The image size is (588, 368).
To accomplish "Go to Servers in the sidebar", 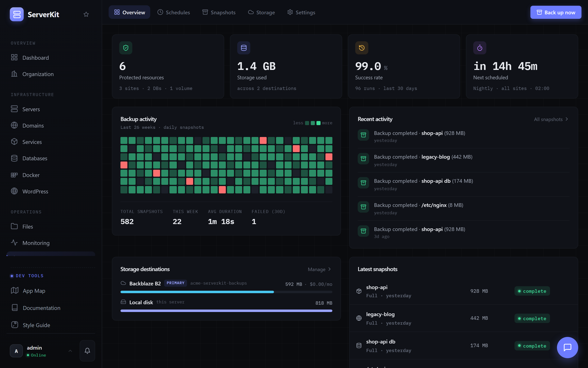I will coord(51,109).
